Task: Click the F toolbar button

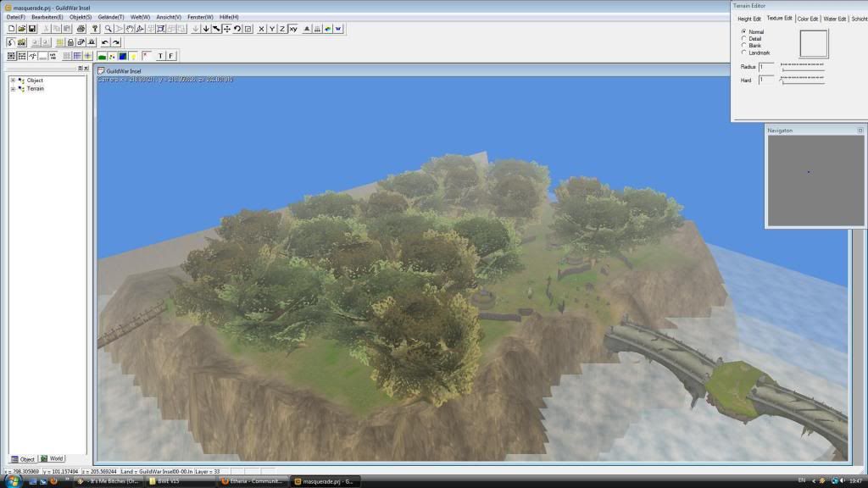Action: click(171, 56)
